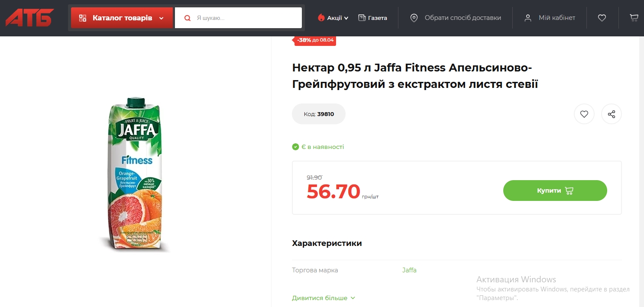
Task: Click the product code 39810 badge
Action: pos(319,114)
